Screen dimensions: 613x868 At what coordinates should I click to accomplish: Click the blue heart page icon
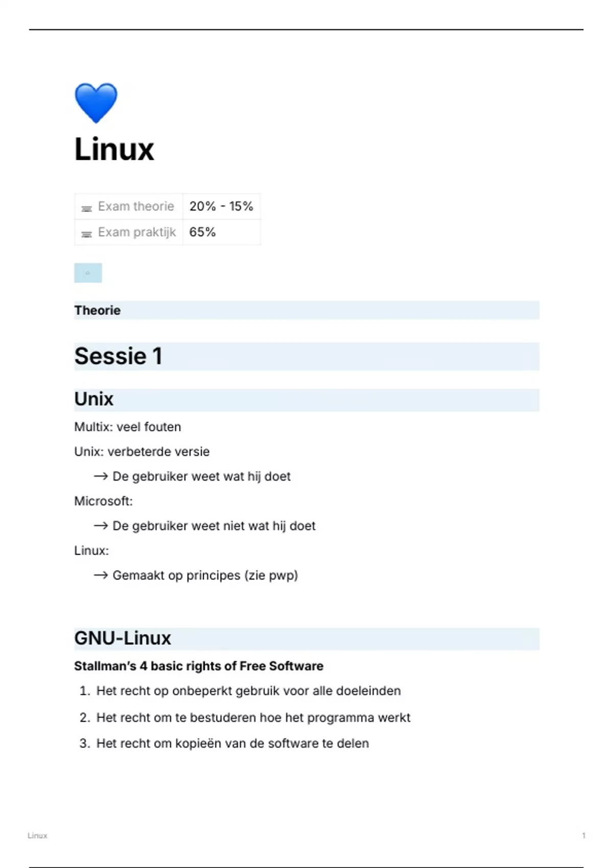point(96,103)
